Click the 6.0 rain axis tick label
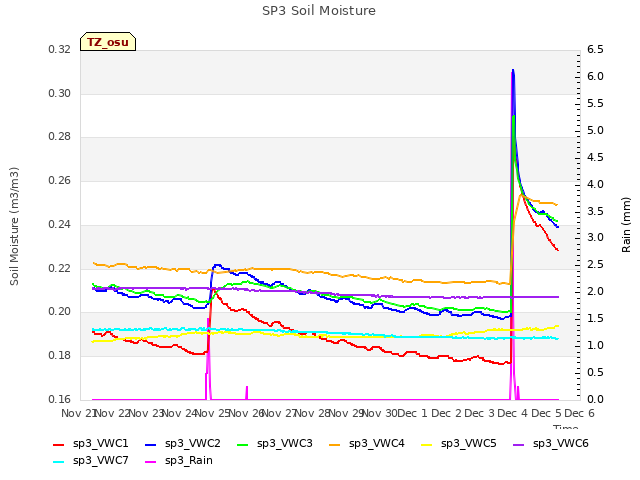Image resolution: width=640 pixels, height=480 pixels. click(x=595, y=77)
